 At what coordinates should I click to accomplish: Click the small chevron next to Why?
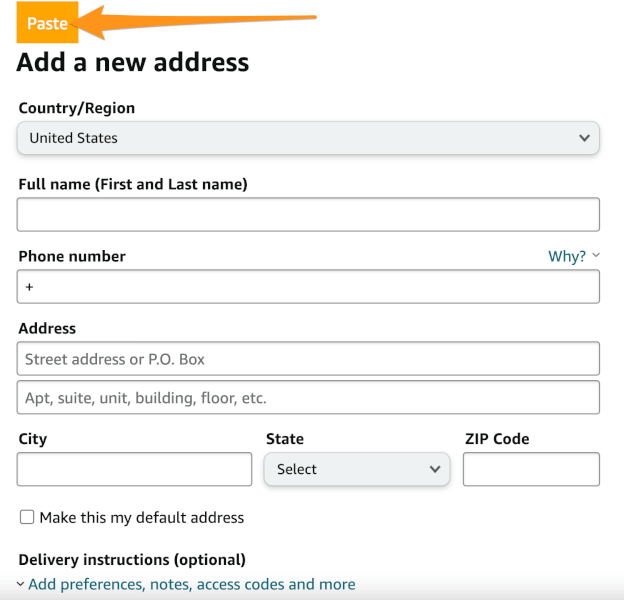[x=596, y=255]
